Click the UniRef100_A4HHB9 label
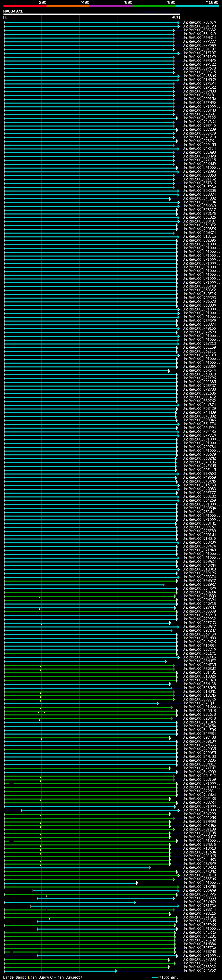 (199, 412)
